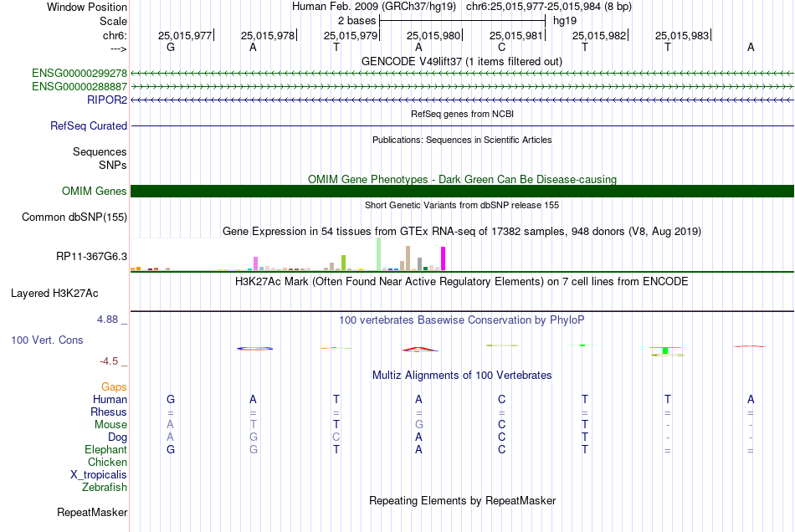Image resolution: width=795 pixels, height=532 pixels.
Task: Select the OMIM Genes track label
Action: pos(95,191)
